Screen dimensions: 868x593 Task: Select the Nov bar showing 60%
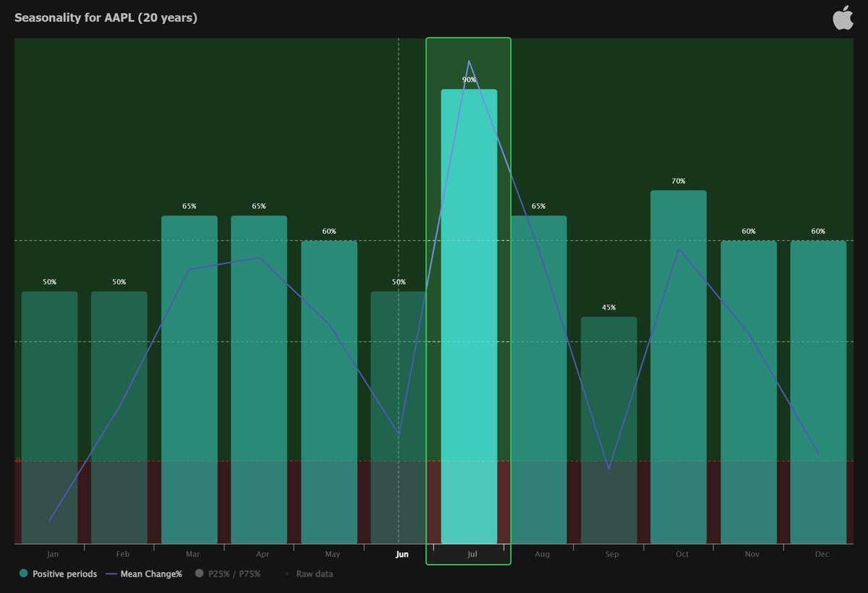click(x=749, y=392)
